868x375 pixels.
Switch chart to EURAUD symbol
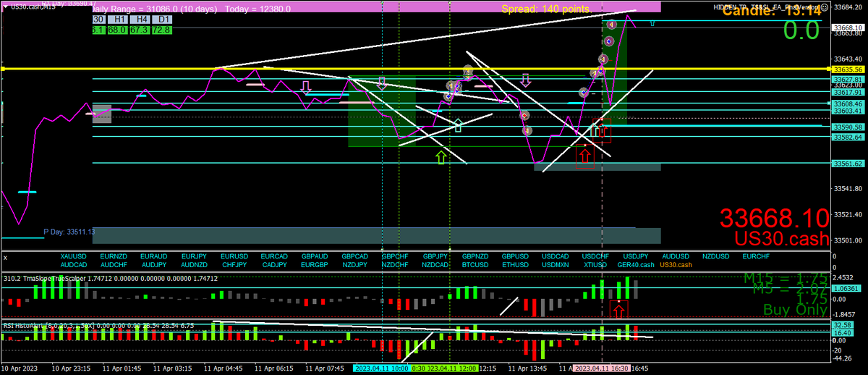pyautogui.click(x=154, y=257)
